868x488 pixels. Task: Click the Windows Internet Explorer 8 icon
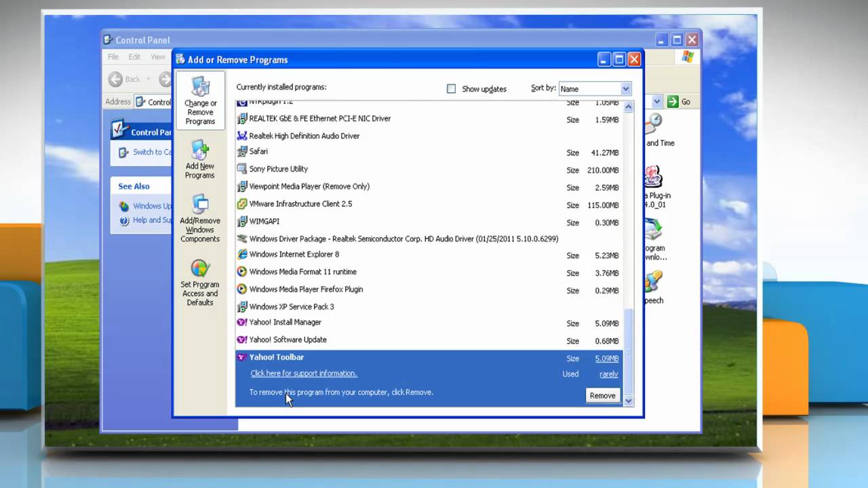click(x=242, y=255)
